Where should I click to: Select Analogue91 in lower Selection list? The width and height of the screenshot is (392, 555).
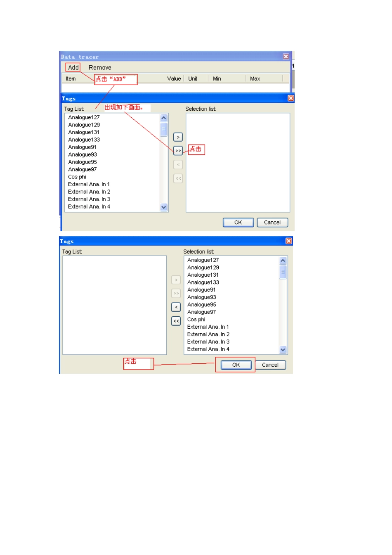click(201, 290)
